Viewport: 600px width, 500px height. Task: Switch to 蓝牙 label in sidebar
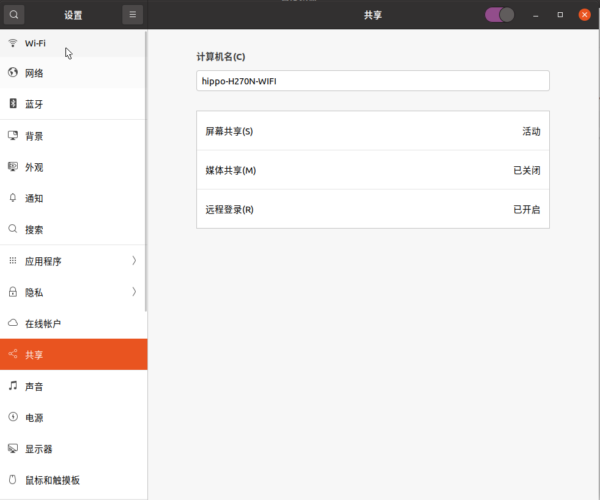pyautogui.click(x=34, y=104)
